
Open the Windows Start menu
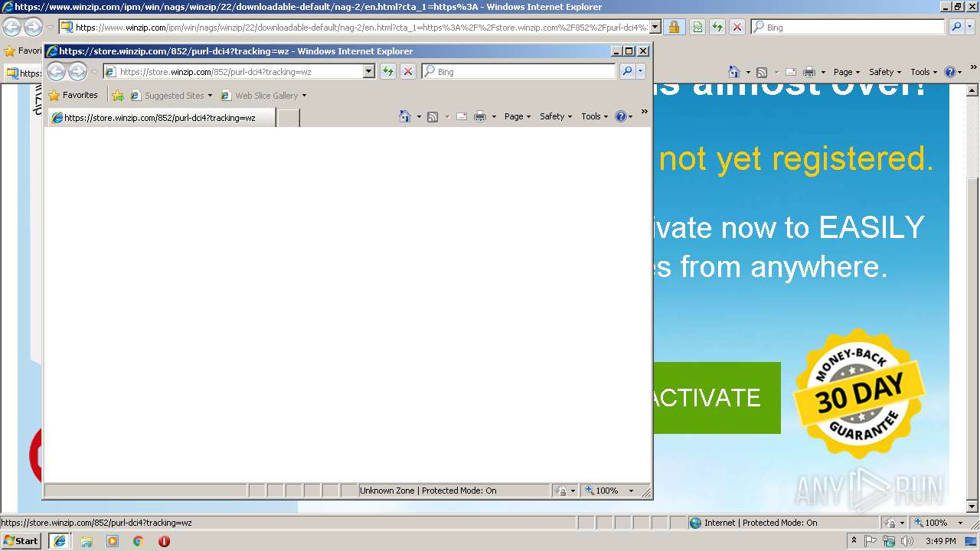pyautogui.click(x=21, y=540)
